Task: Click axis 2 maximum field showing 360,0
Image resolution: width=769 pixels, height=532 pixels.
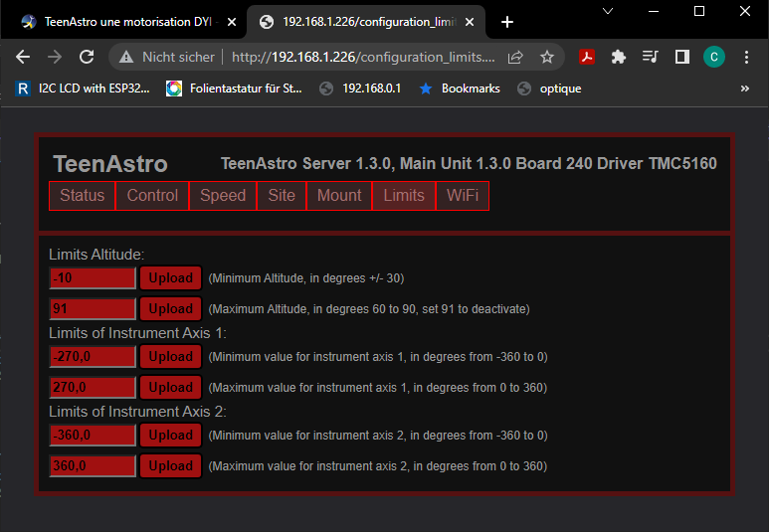Action: (x=93, y=465)
